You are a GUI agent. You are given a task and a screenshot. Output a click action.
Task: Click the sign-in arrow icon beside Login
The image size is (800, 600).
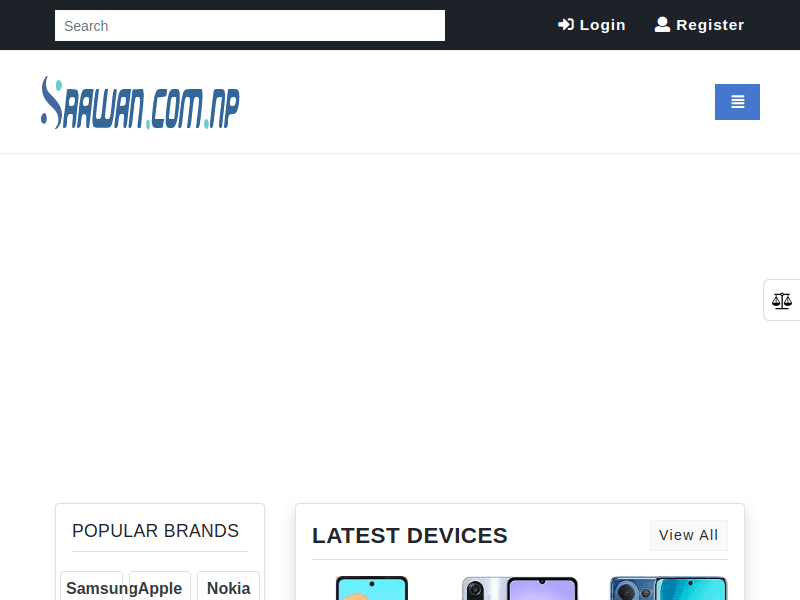pos(566,25)
